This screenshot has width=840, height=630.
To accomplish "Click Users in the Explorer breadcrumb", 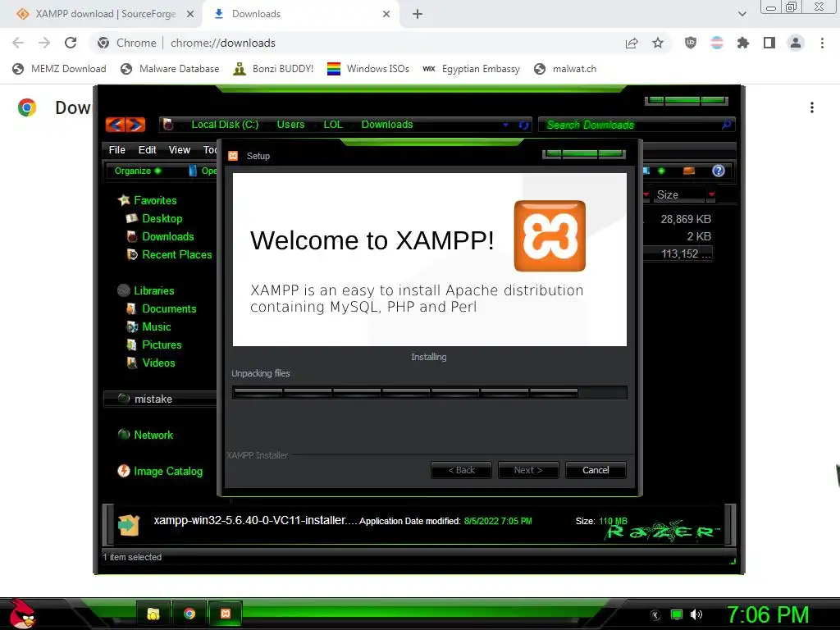I will point(290,125).
